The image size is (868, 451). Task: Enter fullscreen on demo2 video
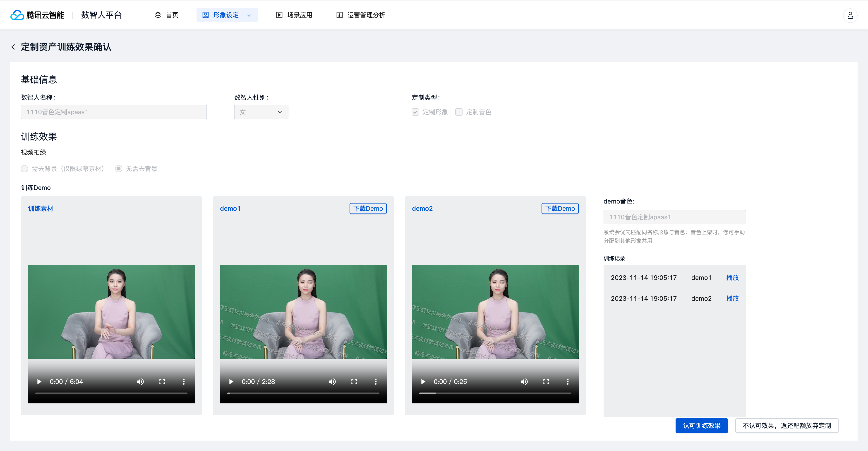point(546,381)
